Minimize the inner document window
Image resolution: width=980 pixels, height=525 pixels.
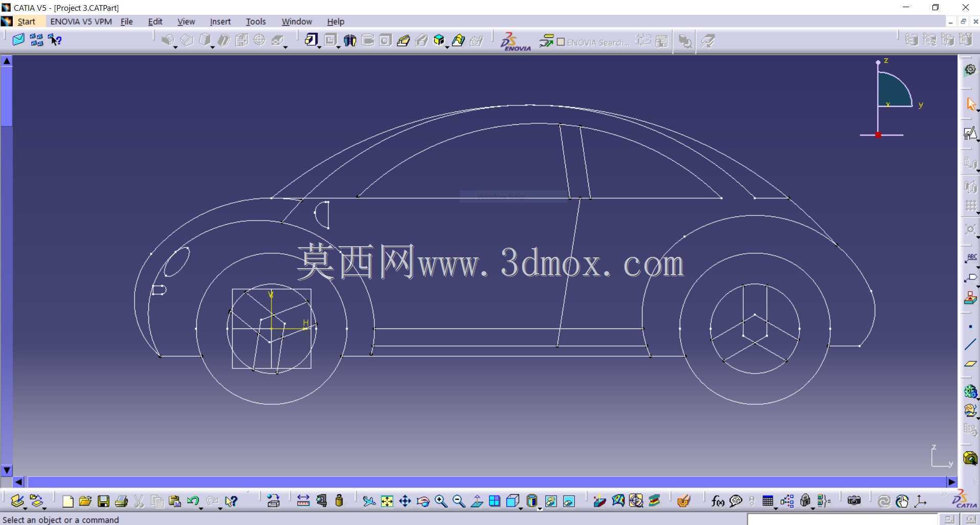[950, 21]
